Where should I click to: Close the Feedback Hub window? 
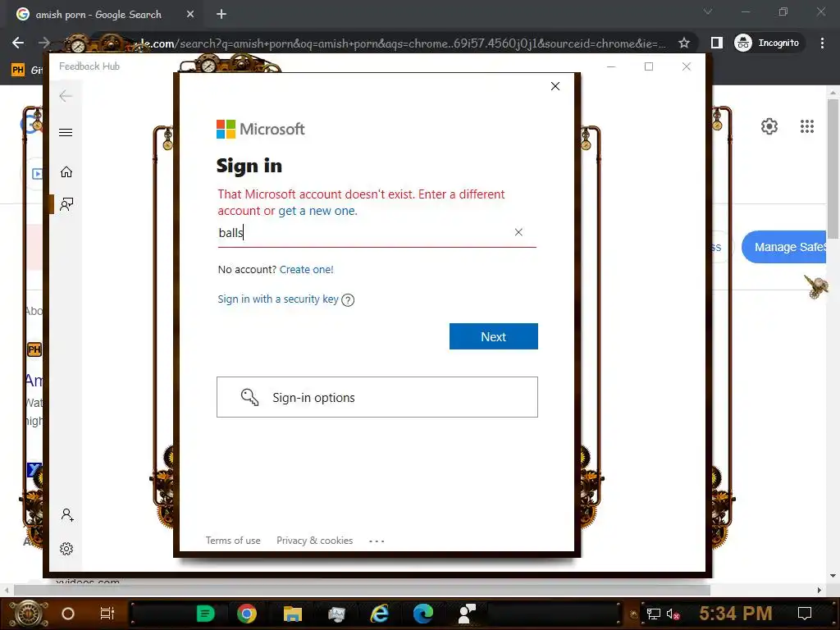(687, 66)
